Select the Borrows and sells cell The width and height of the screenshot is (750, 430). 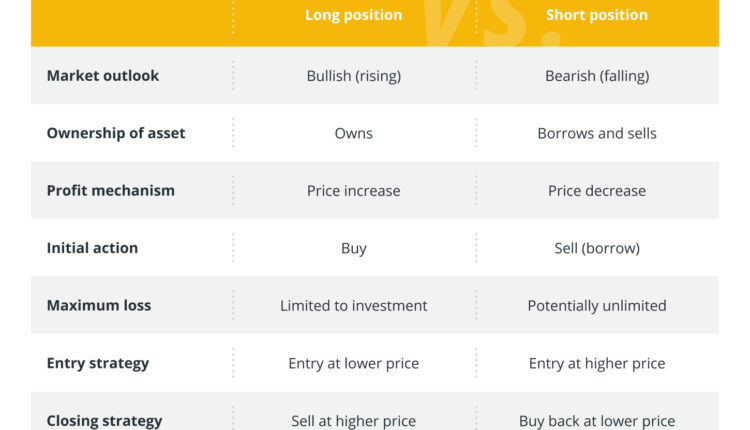597,133
